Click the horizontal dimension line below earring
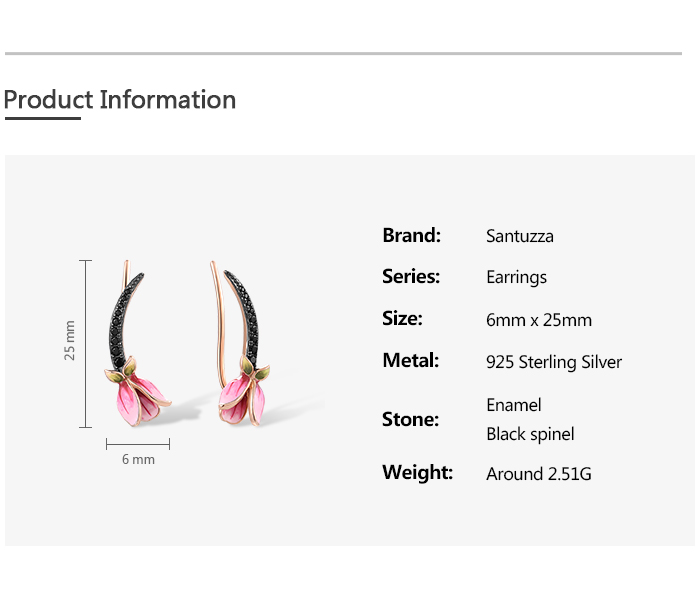 [x=138, y=444]
